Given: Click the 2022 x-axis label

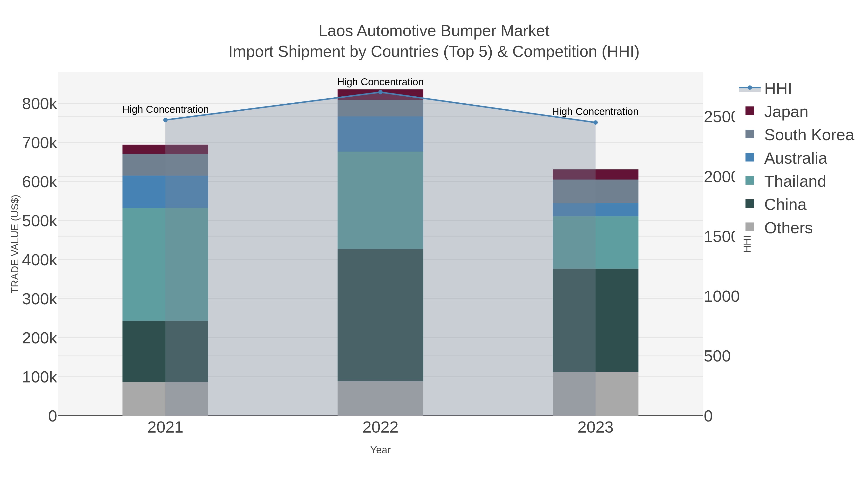Looking at the screenshot, I should pyautogui.click(x=380, y=428).
